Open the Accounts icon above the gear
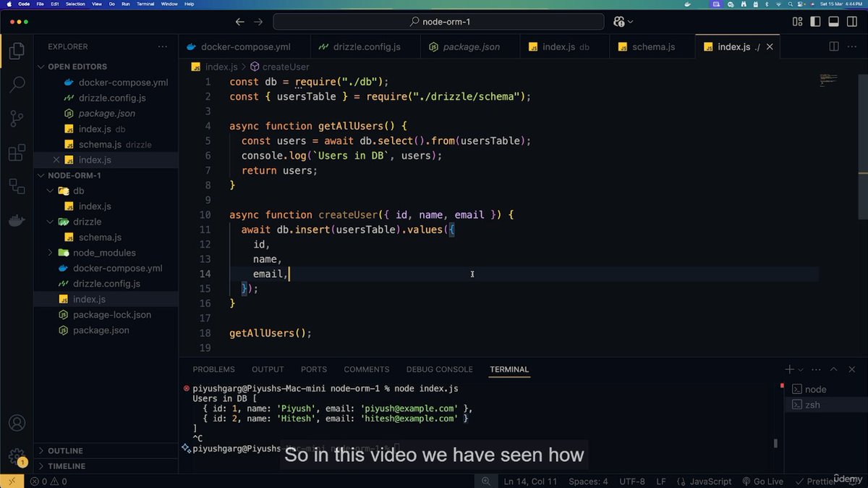 click(16, 422)
